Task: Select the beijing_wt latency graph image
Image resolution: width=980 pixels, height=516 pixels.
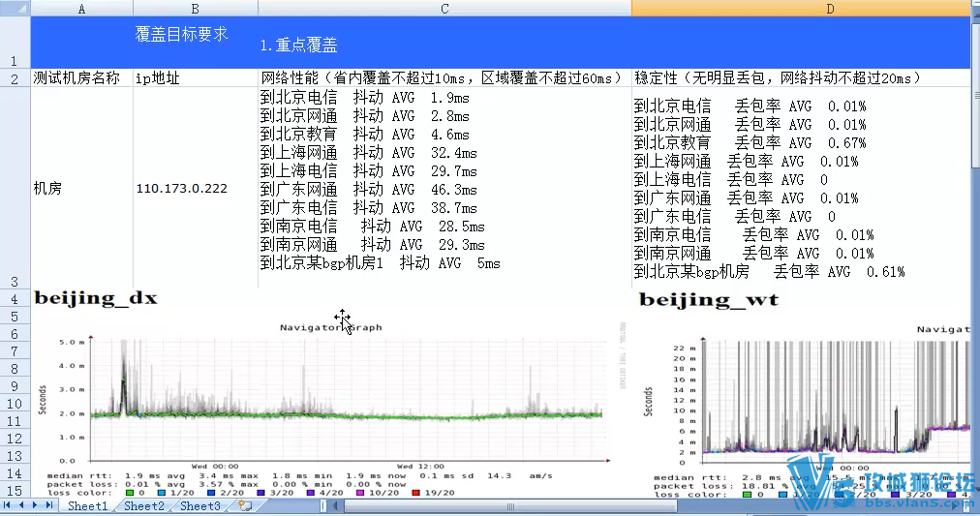Action: click(807, 411)
